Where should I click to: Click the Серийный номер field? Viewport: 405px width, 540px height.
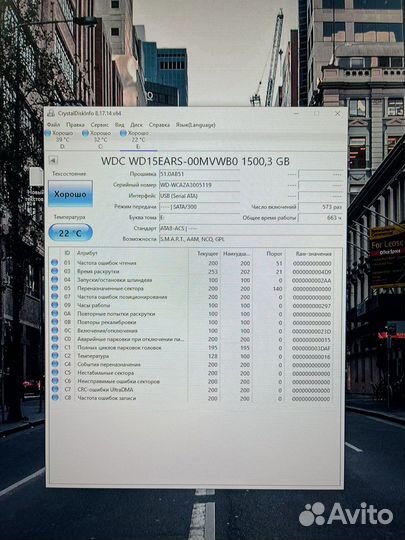pos(199,185)
